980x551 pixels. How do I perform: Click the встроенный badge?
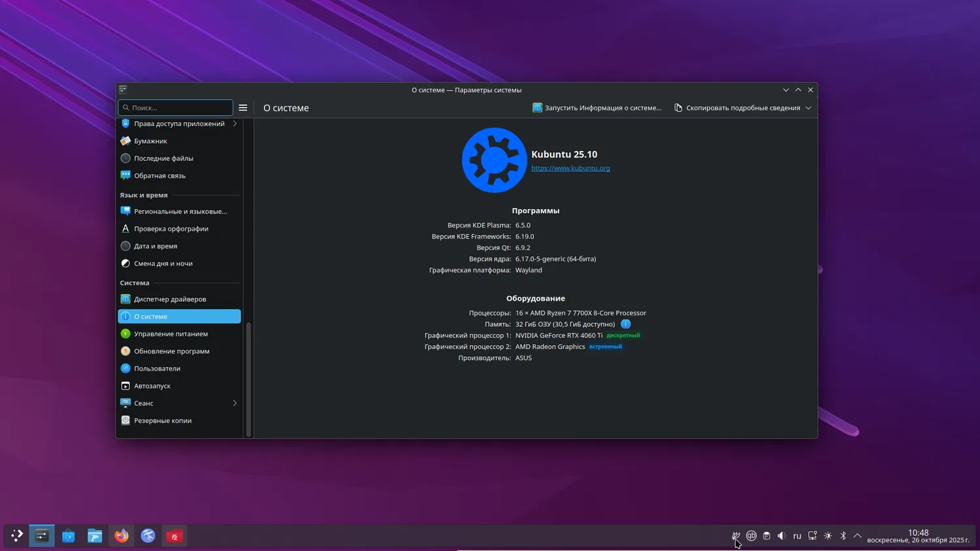[606, 346]
